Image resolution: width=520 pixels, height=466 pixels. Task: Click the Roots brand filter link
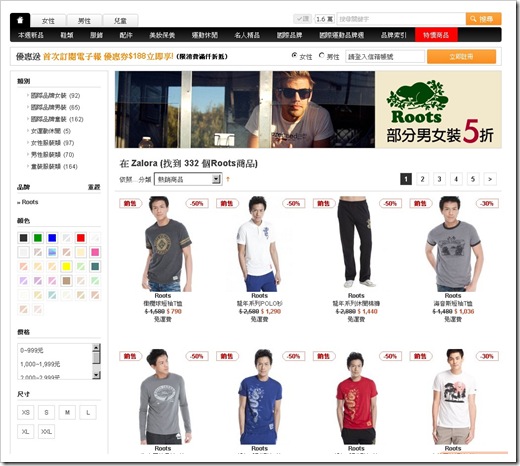(30, 202)
